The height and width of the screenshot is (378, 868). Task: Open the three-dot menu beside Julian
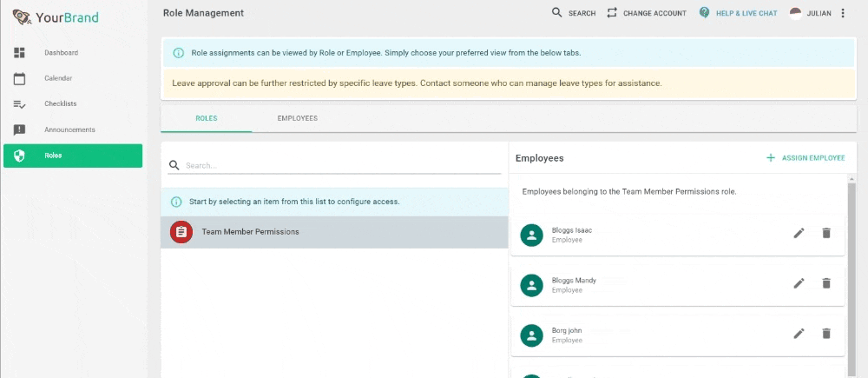[x=843, y=13]
